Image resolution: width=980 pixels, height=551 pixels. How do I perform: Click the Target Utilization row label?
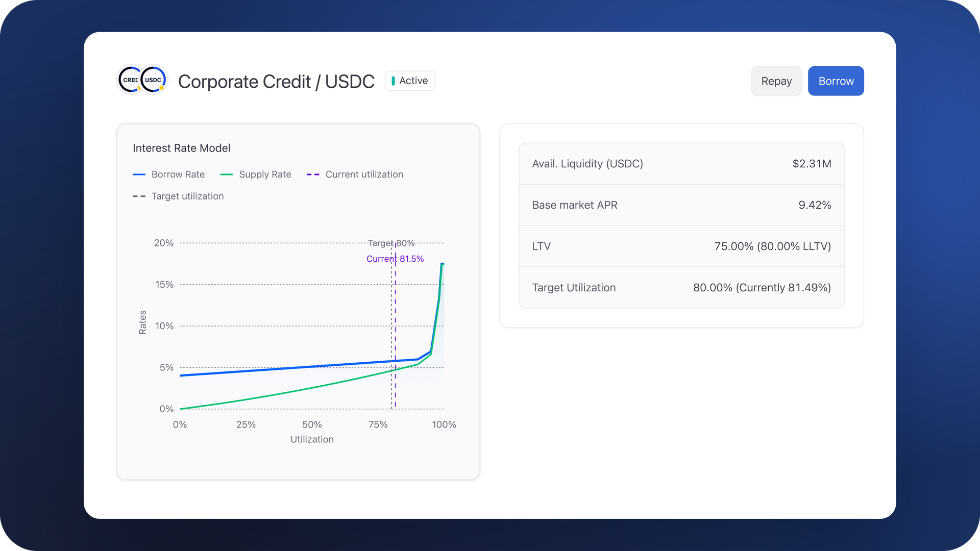[x=574, y=288]
